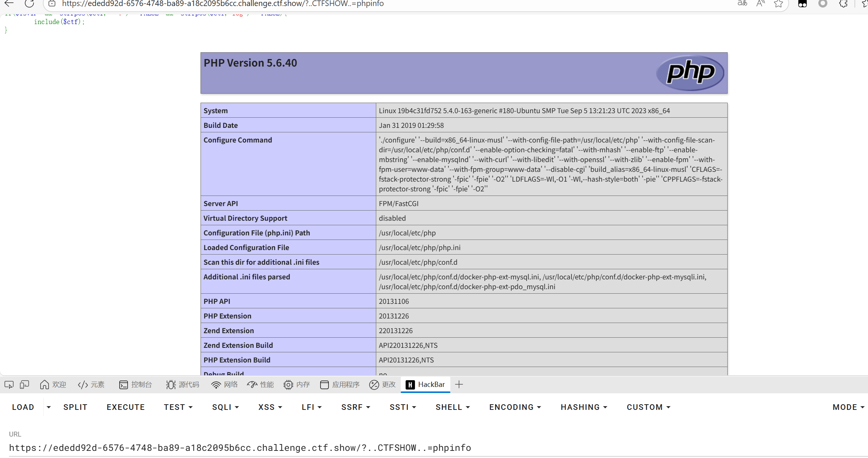The image size is (868, 458).
Task: Expand the ENCODING dropdown menu
Action: point(515,407)
